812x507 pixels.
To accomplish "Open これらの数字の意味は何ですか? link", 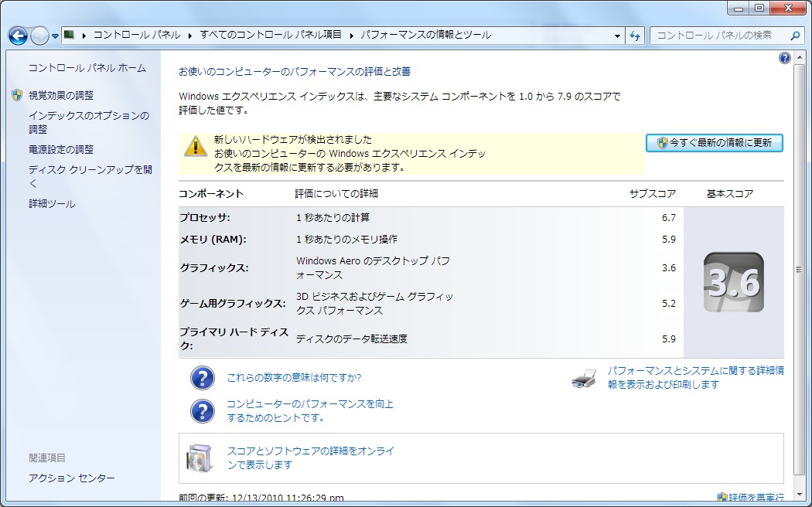I will pyautogui.click(x=294, y=378).
